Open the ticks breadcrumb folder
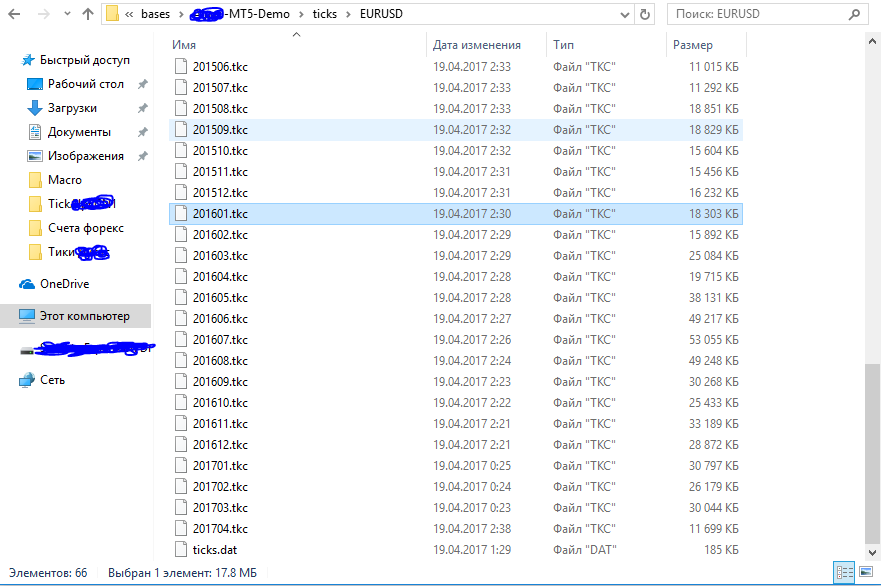The height and width of the screenshot is (586, 881). [x=325, y=14]
